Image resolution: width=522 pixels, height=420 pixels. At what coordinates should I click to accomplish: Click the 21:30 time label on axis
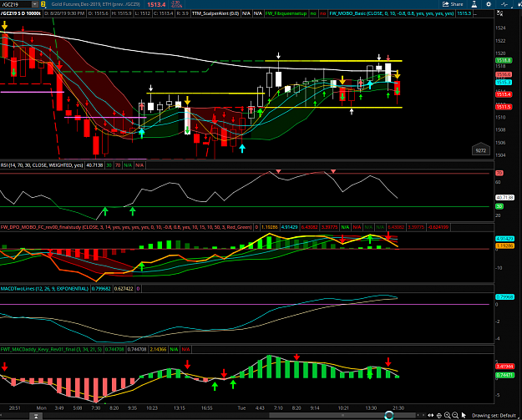pos(398,408)
